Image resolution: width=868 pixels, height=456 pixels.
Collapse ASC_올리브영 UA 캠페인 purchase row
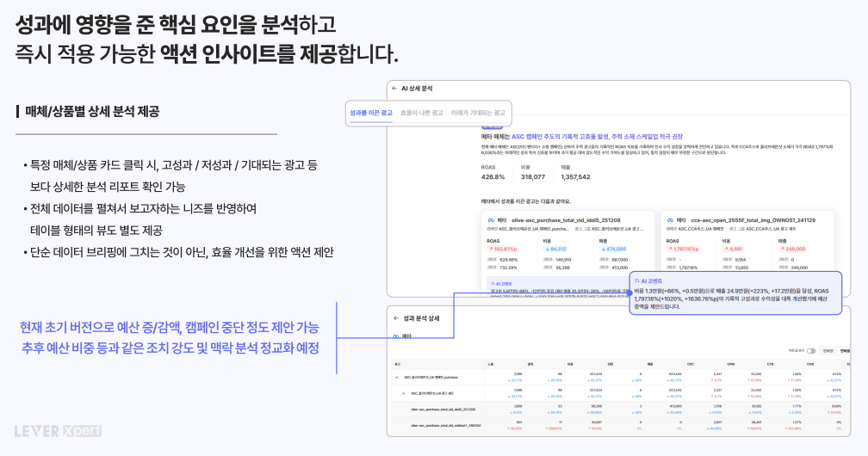(x=397, y=378)
